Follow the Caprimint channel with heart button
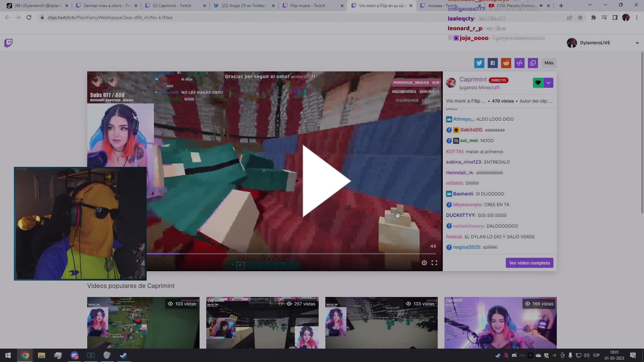Image resolution: width=644 pixels, height=362 pixels. point(538,82)
